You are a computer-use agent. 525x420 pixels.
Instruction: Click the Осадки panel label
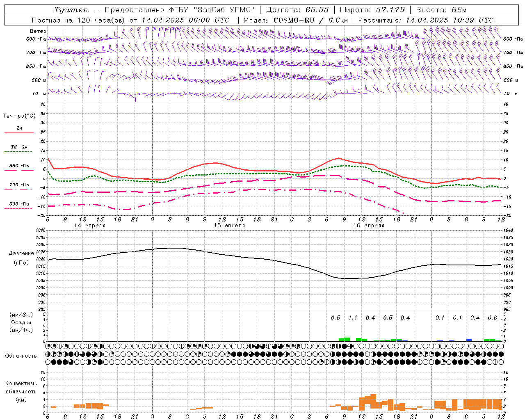pos(21,322)
